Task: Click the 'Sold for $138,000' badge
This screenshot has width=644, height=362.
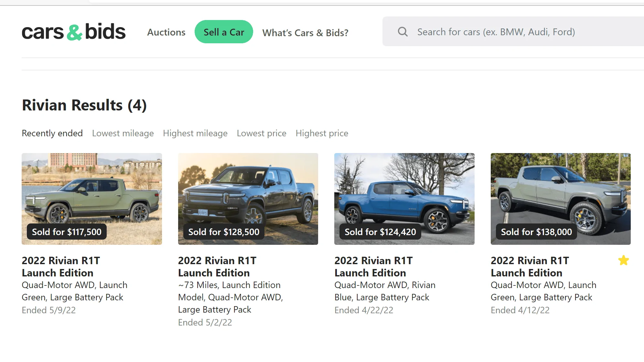Action: 536,232
